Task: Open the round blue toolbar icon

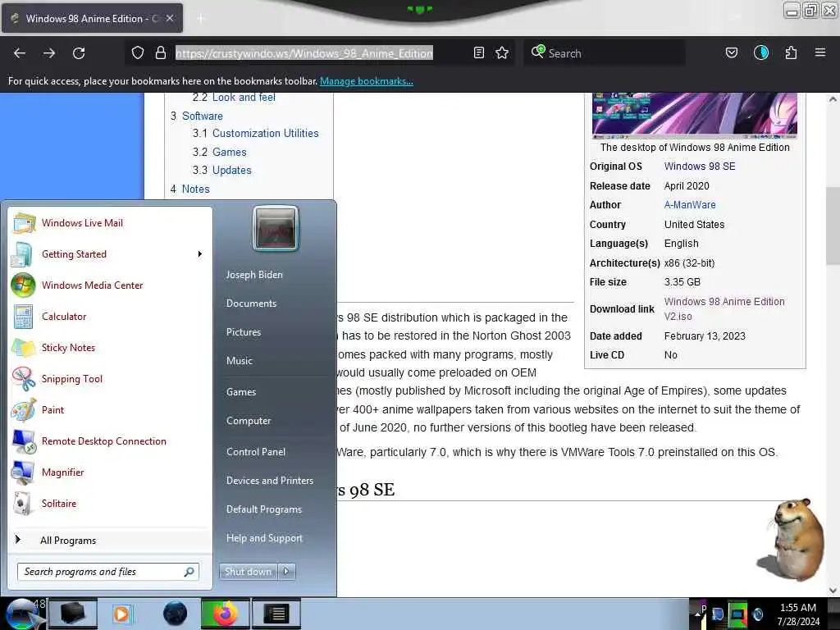Action: [x=761, y=53]
